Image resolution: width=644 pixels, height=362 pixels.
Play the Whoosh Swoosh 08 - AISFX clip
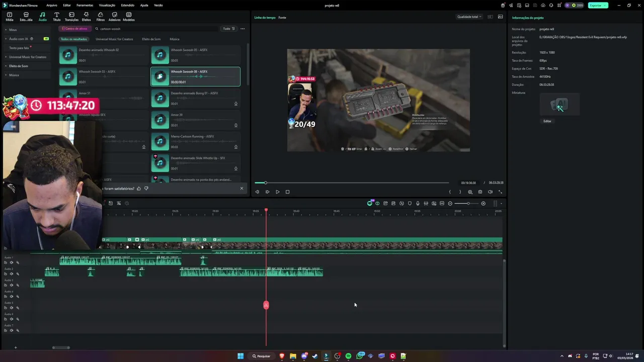(x=160, y=76)
